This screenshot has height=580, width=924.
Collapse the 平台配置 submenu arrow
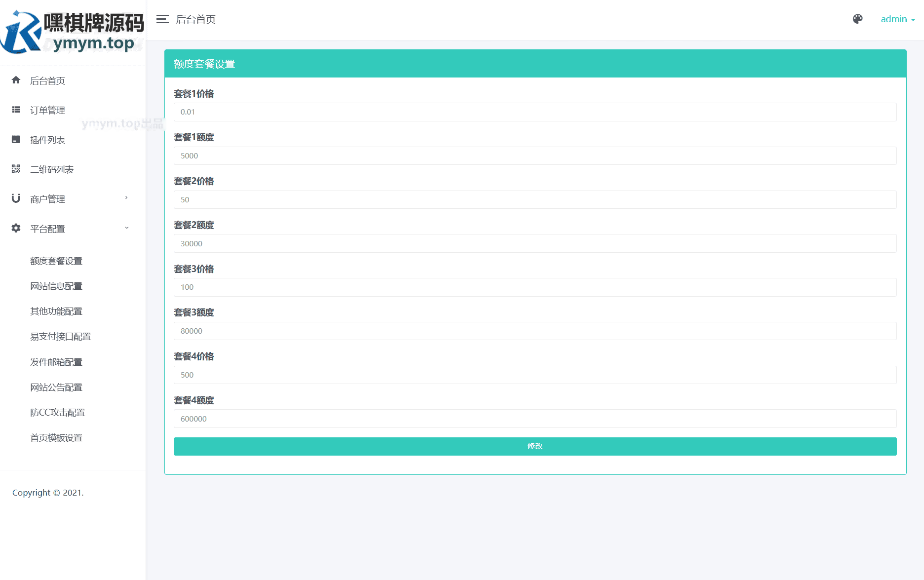pos(126,228)
